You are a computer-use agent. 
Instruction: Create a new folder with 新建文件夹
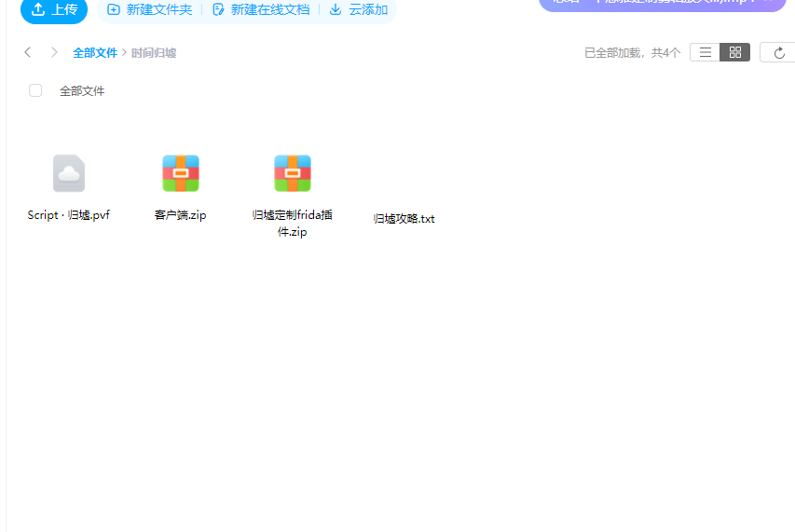149,9
